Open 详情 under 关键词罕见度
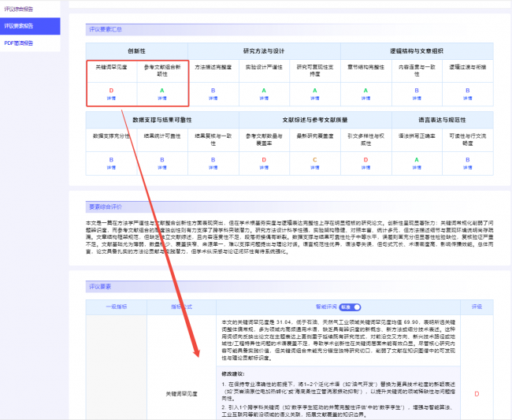This screenshot has height=420, width=512. click(x=111, y=98)
